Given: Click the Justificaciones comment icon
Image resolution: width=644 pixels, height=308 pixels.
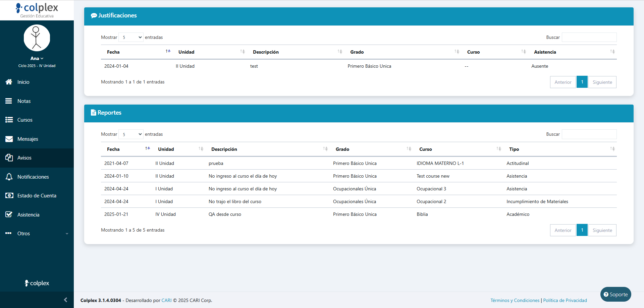Looking at the screenshot, I should point(94,15).
